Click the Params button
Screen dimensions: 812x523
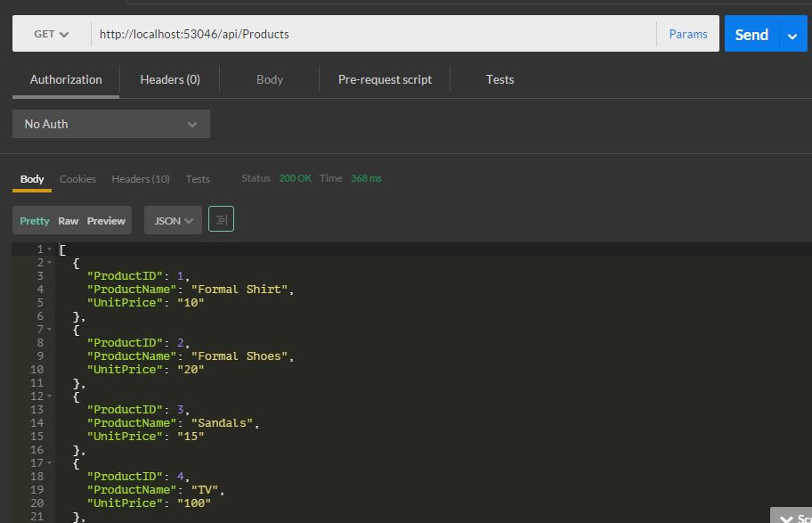click(688, 34)
